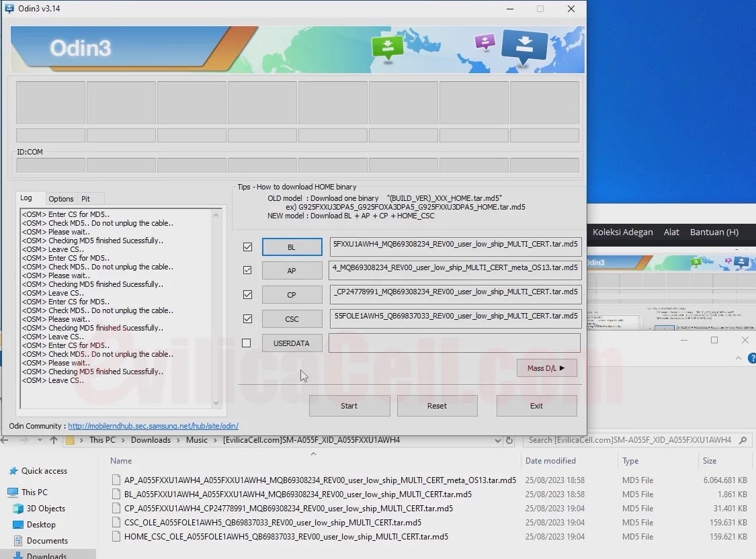This screenshot has height=559, width=756.
Task: Click the search magnifier icon
Action: click(743, 440)
